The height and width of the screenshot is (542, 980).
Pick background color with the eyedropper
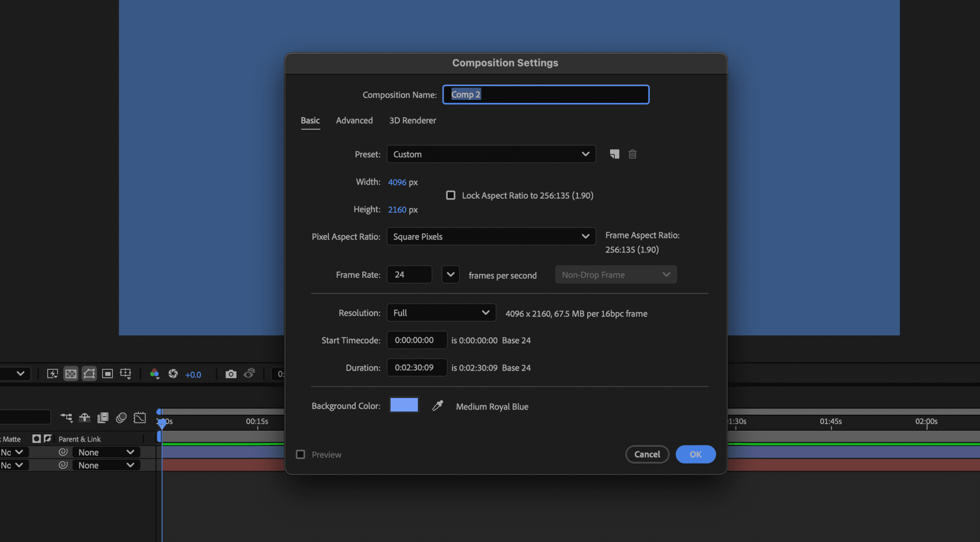437,406
